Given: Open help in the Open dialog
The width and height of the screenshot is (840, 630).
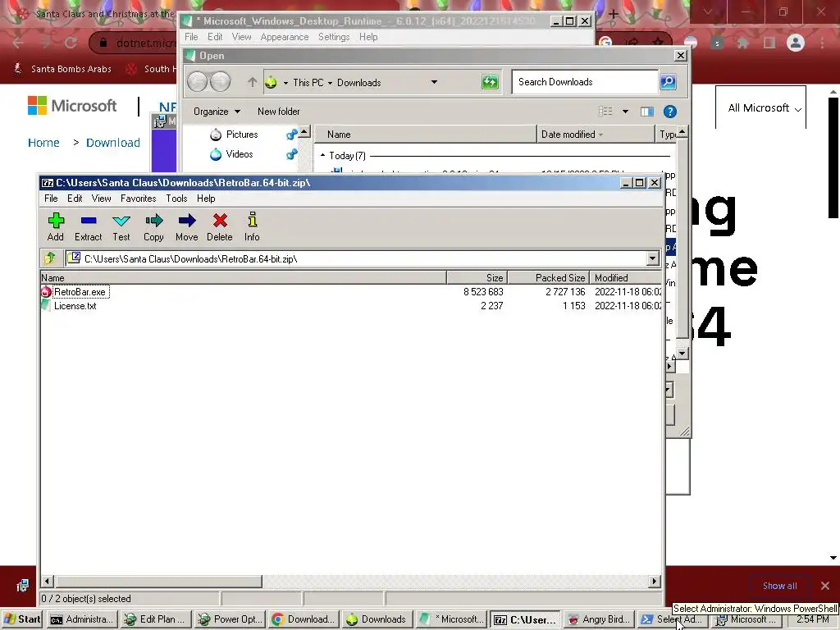Looking at the screenshot, I should [669, 112].
